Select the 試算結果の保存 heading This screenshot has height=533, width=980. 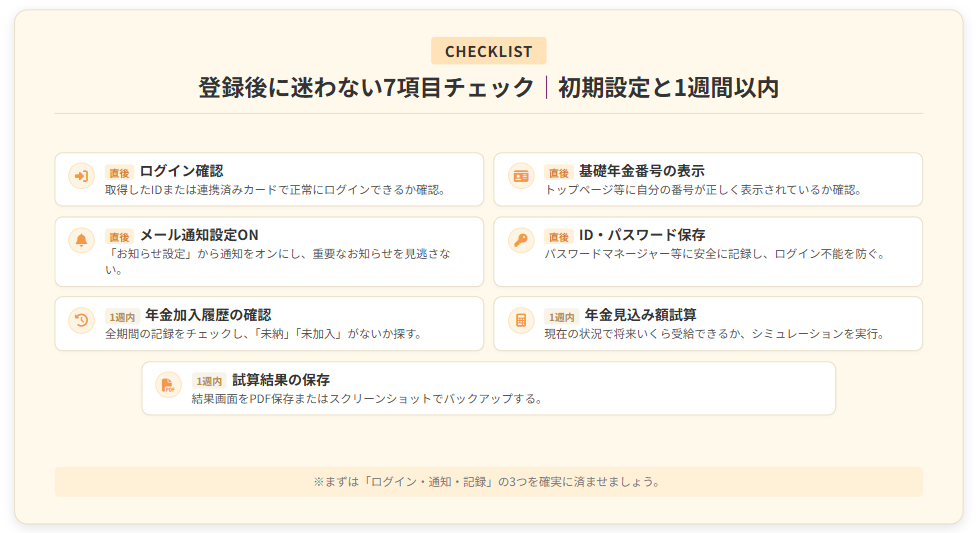[281, 380]
